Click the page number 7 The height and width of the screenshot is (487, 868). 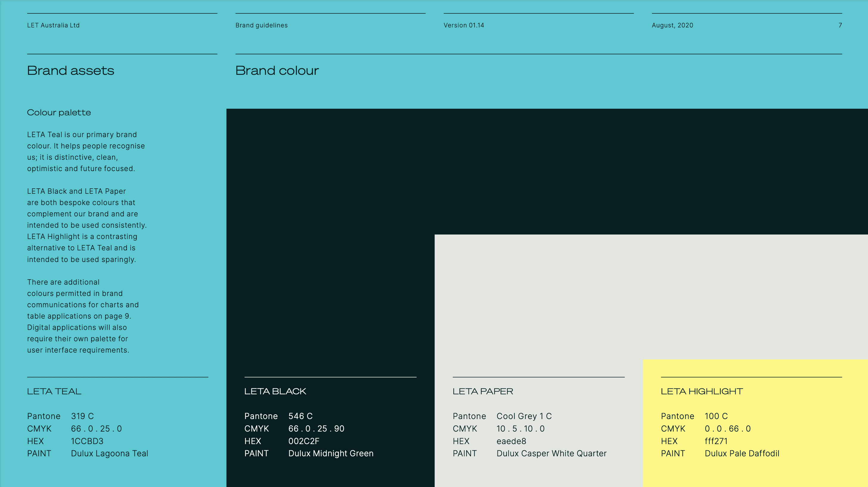pyautogui.click(x=840, y=25)
